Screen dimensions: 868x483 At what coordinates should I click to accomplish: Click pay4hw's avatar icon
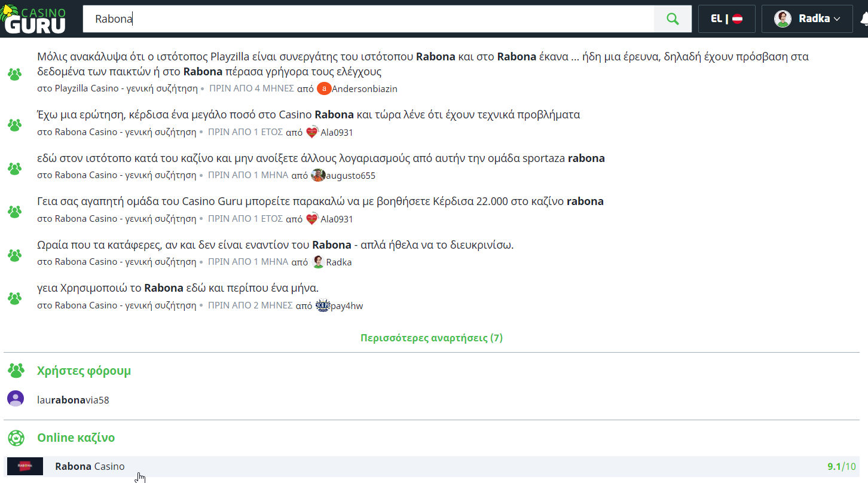click(x=322, y=305)
